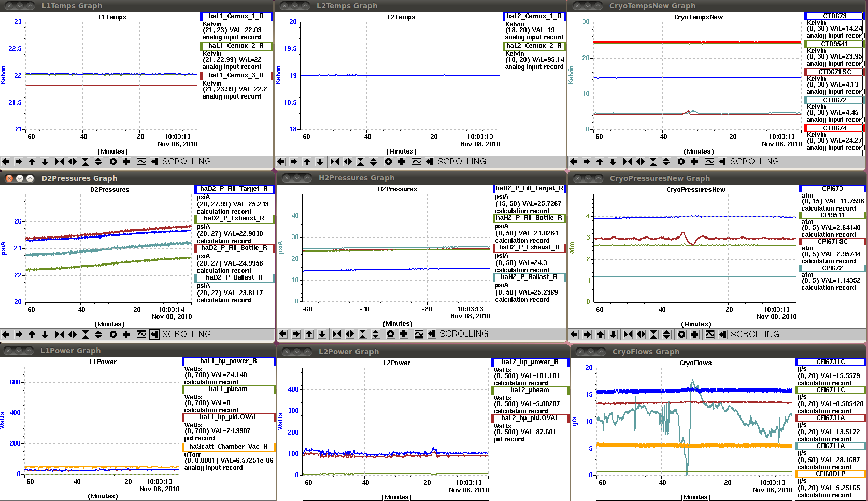Image resolution: width=868 pixels, height=501 pixels.
Task: Open the curve controls icon in L1Temps toolbar
Action: pyautogui.click(x=141, y=162)
